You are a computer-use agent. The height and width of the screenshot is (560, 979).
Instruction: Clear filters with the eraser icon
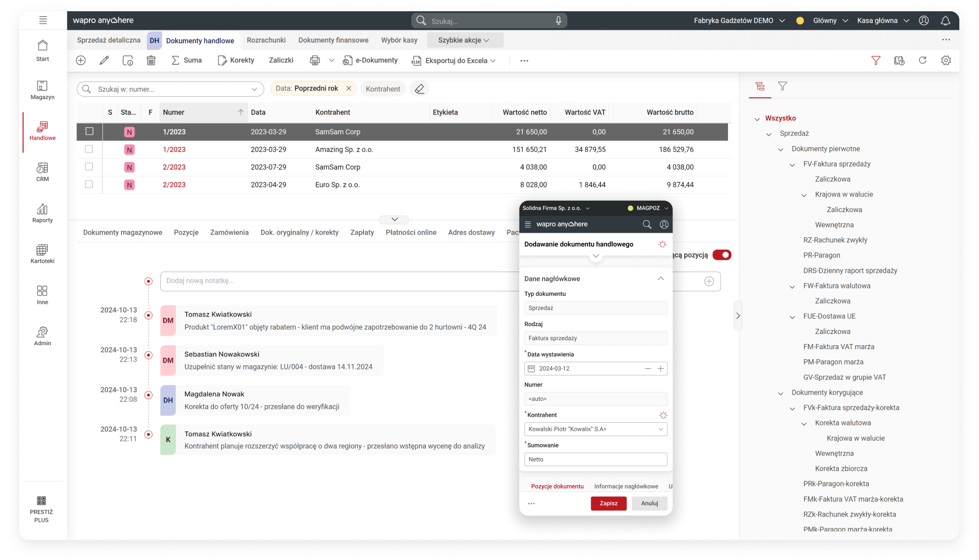[419, 89]
